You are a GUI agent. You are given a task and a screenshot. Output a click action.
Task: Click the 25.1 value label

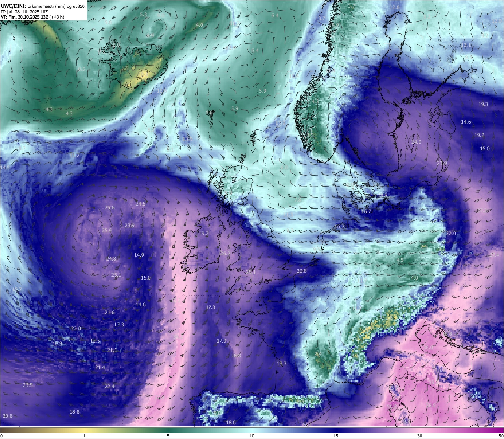116,275
